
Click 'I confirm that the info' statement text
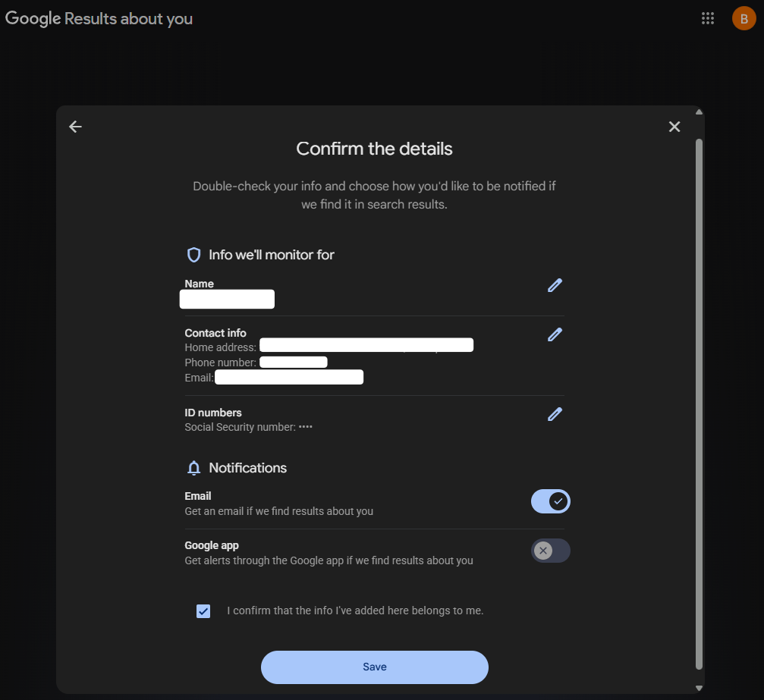355,611
